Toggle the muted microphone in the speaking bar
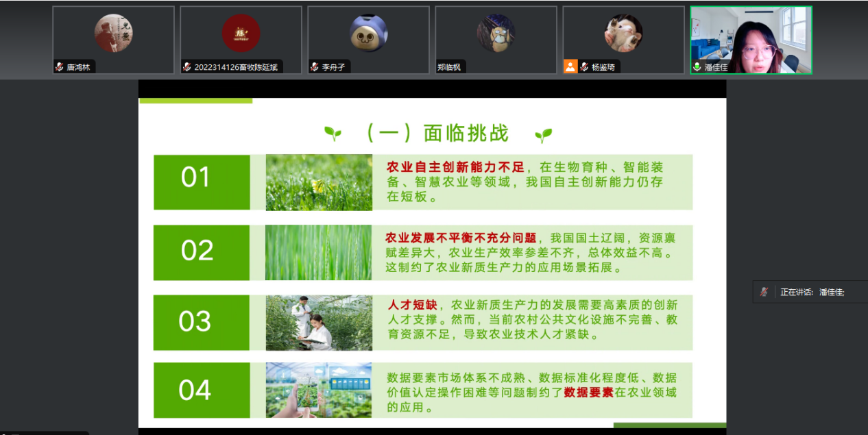Image resolution: width=868 pixels, height=435 pixels. 764,292
